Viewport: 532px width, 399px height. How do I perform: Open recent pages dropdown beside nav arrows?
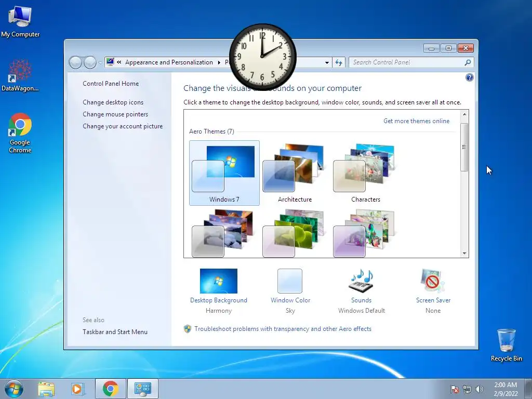[x=100, y=63]
